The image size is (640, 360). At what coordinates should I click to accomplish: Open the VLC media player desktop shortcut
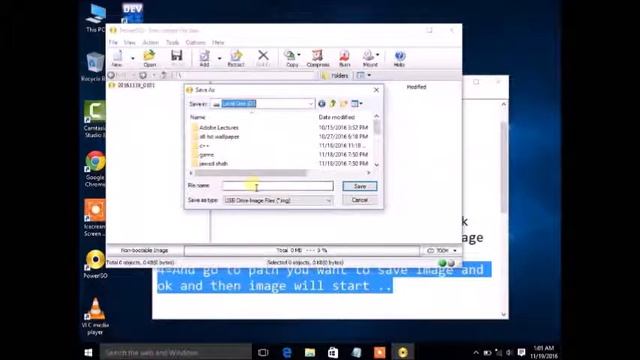(x=95, y=317)
